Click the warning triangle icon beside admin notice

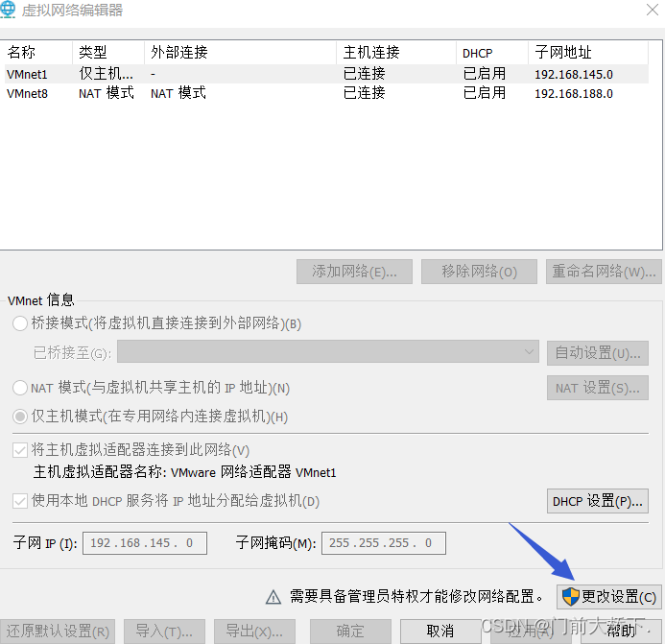(273, 597)
